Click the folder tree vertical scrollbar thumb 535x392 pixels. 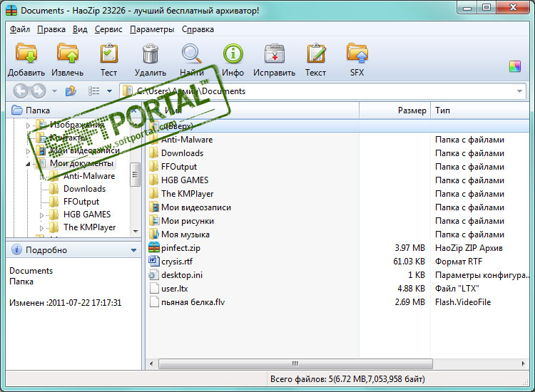coord(135,175)
